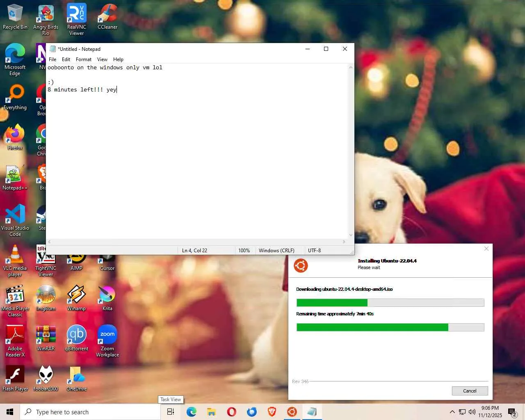Image resolution: width=525 pixels, height=420 pixels.
Task: Switch to the Ubuntu installer taskbar button
Action: tap(292, 412)
